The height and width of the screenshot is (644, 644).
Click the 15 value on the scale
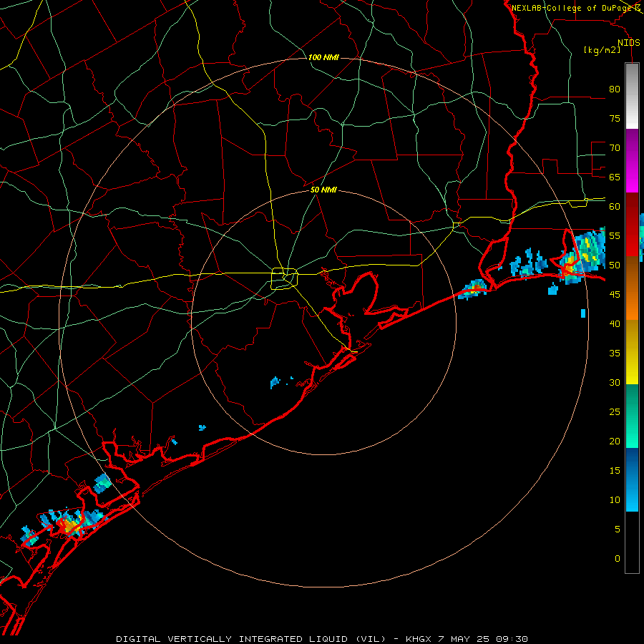[615, 471]
